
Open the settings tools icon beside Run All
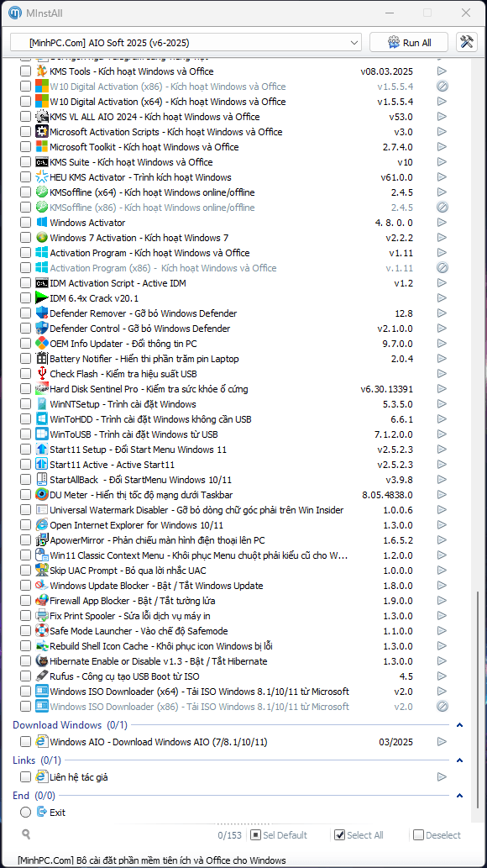tap(467, 42)
